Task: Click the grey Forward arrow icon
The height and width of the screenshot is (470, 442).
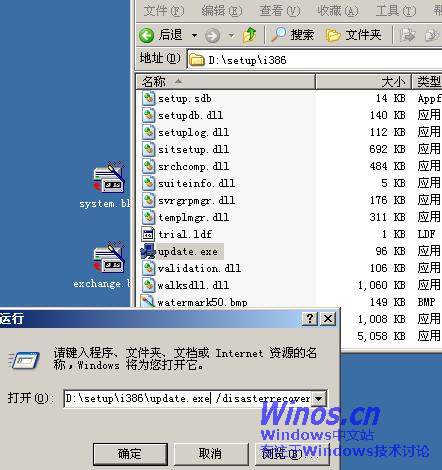Action: 212,35
